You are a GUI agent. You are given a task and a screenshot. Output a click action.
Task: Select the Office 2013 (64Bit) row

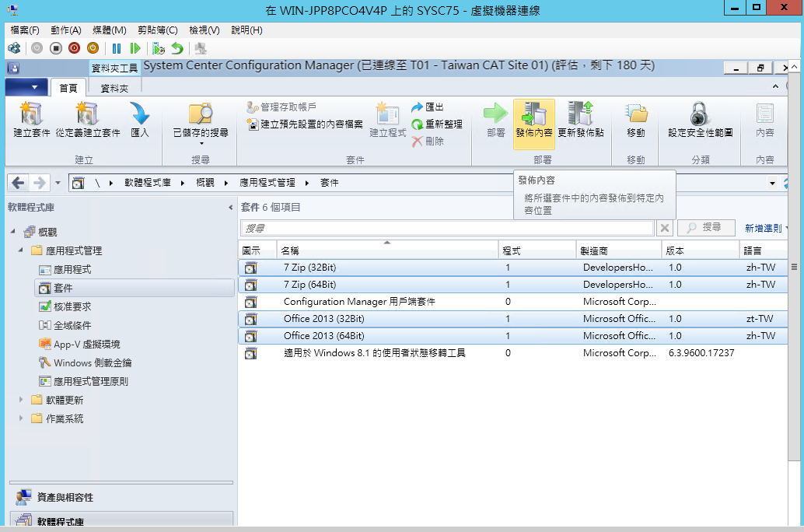[x=512, y=336]
